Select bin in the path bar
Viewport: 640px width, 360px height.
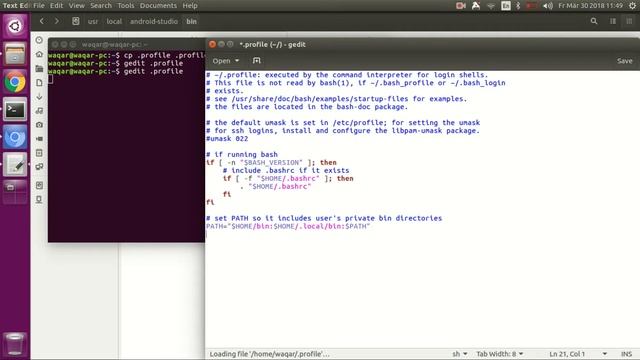click(191, 21)
